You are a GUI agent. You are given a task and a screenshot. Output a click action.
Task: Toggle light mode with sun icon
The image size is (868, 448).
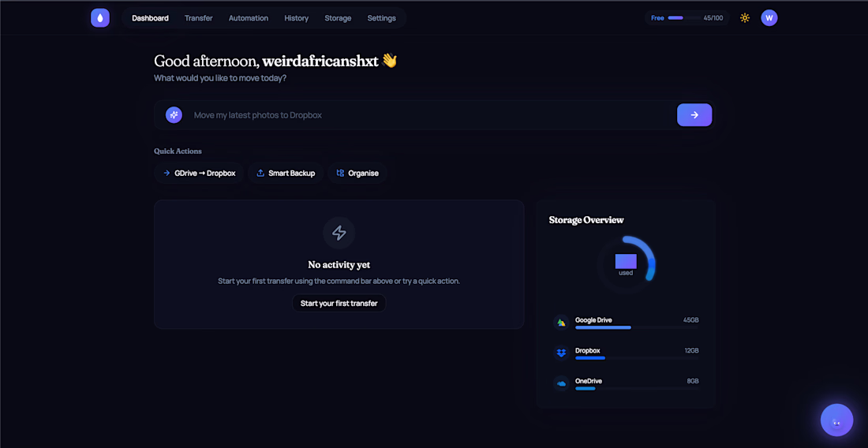(x=745, y=18)
